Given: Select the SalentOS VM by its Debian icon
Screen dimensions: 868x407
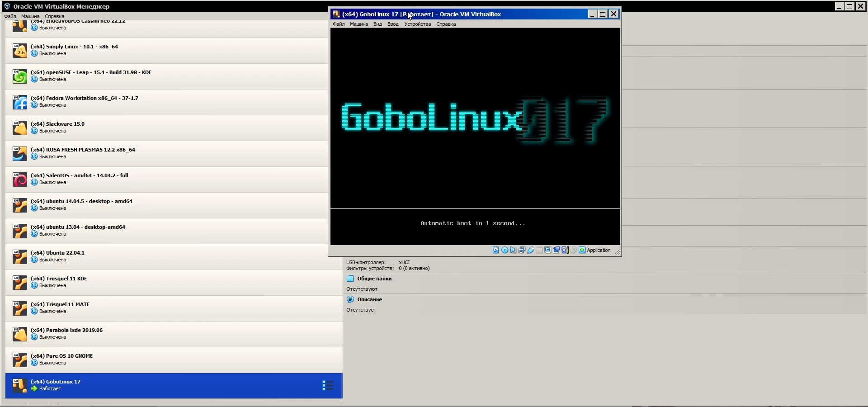Looking at the screenshot, I should (19, 179).
